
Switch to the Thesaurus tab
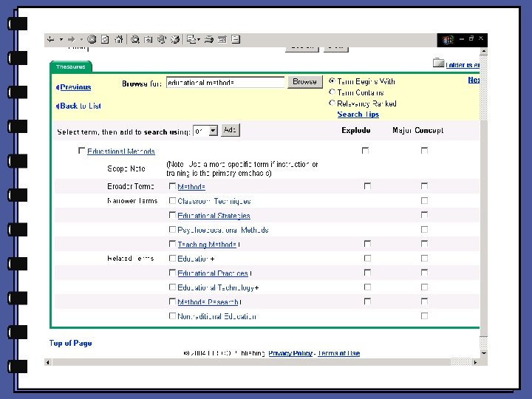click(x=71, y=66)
